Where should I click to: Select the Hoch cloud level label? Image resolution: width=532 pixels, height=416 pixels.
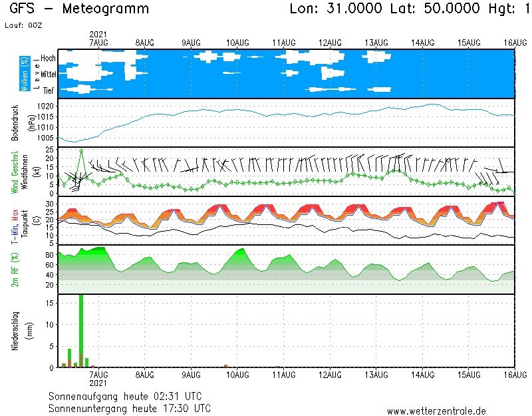(48, 59)
